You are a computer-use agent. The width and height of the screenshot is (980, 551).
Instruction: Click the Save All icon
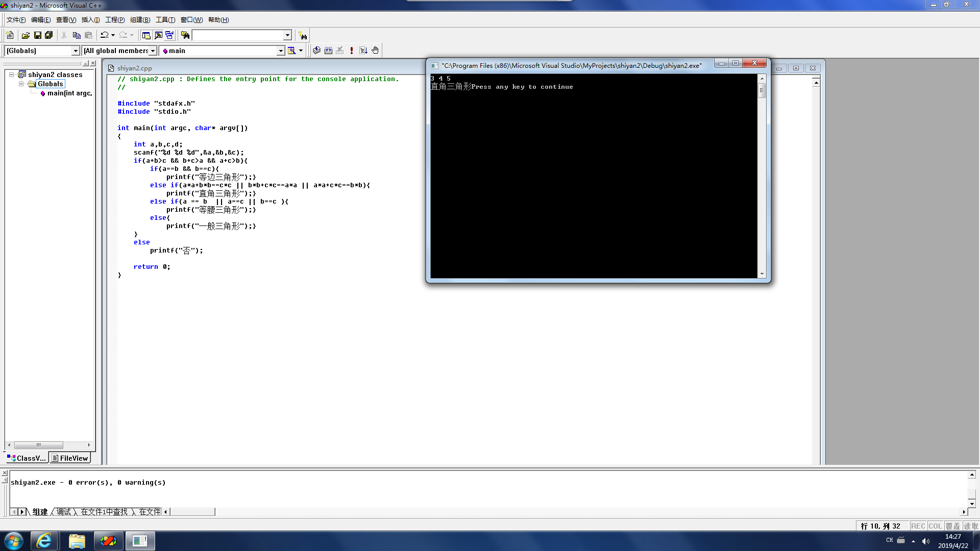[x=49, y=35]
